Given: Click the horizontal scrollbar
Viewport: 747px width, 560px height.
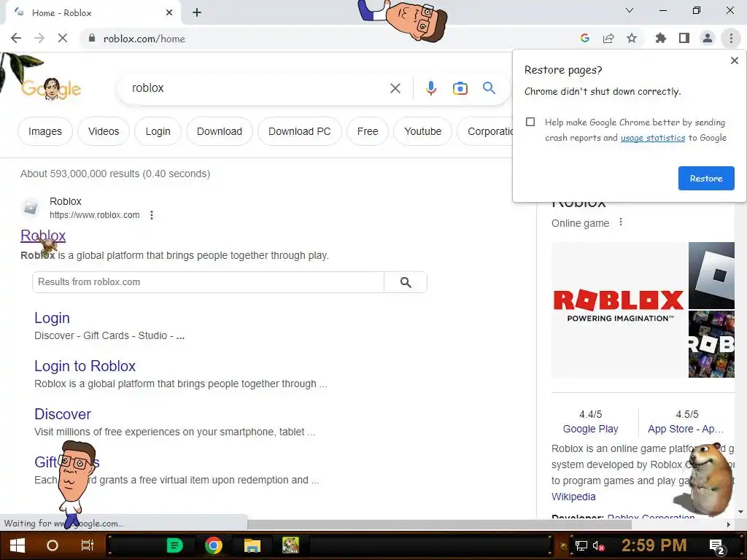Looking at the screenshot, I should click(439, 524).
